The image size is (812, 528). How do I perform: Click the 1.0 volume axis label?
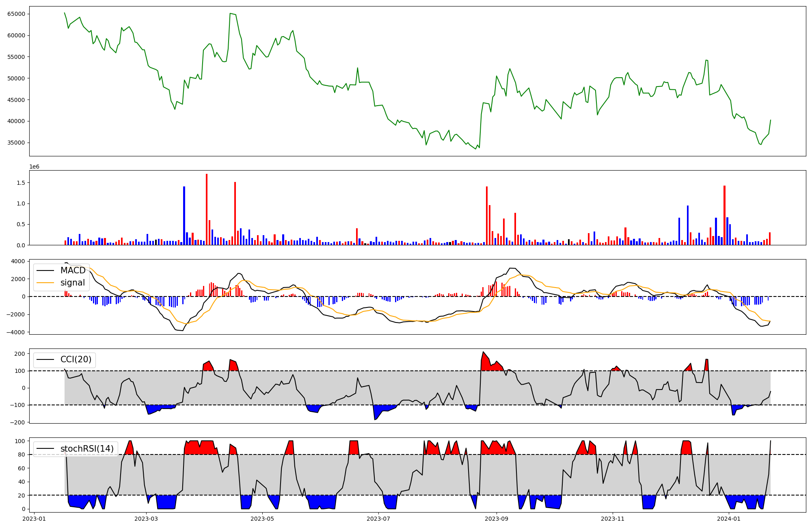pyautogui.click(x=21, y=203)
